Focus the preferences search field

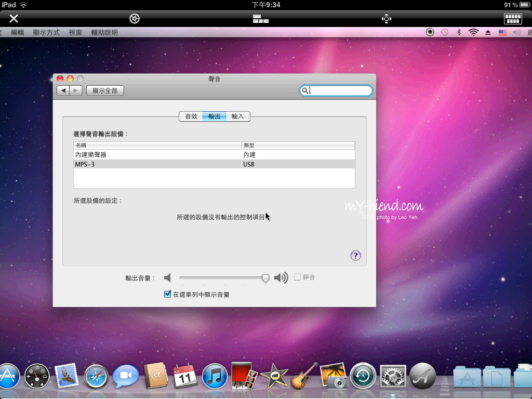(x=336, y=90)
